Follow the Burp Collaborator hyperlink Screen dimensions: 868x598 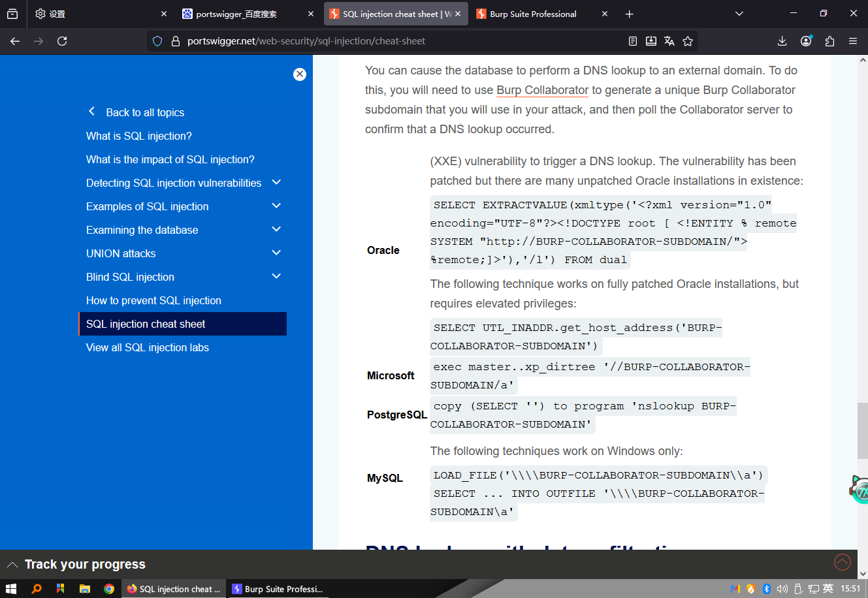(x=543, y=90)
